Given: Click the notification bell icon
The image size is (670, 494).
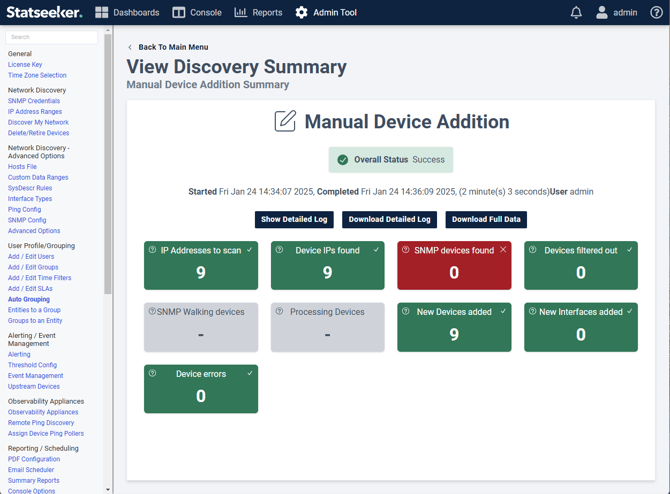Looking at the screenshot, I should pyautogui.click(x=576, y=13).
